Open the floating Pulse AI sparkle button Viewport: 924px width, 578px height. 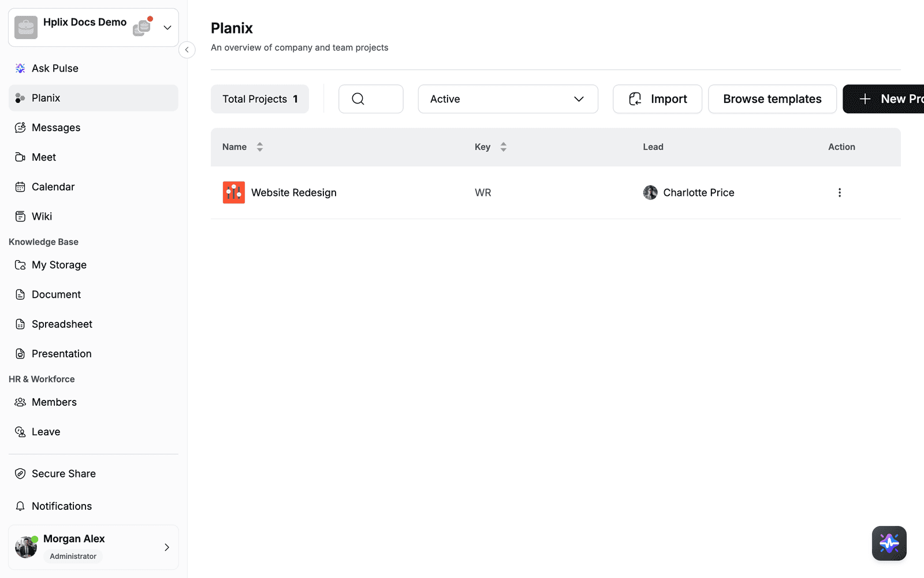[x=889, y=543]
